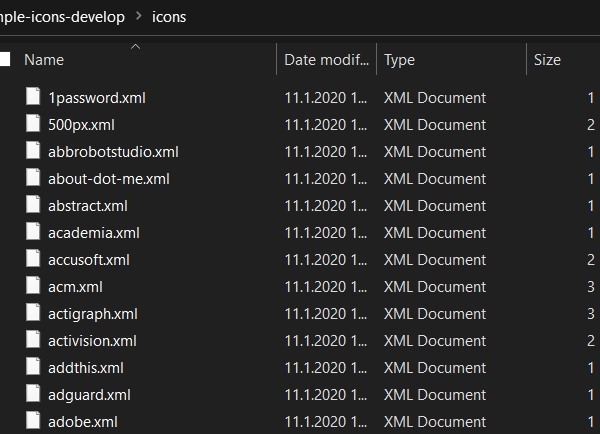Select the acm.xml file icon
This screenshot has width=600, height=434.
point(33,285)
